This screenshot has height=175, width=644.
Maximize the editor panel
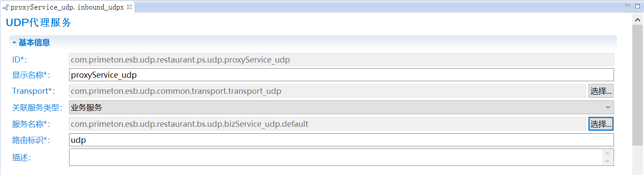point(638,6)
